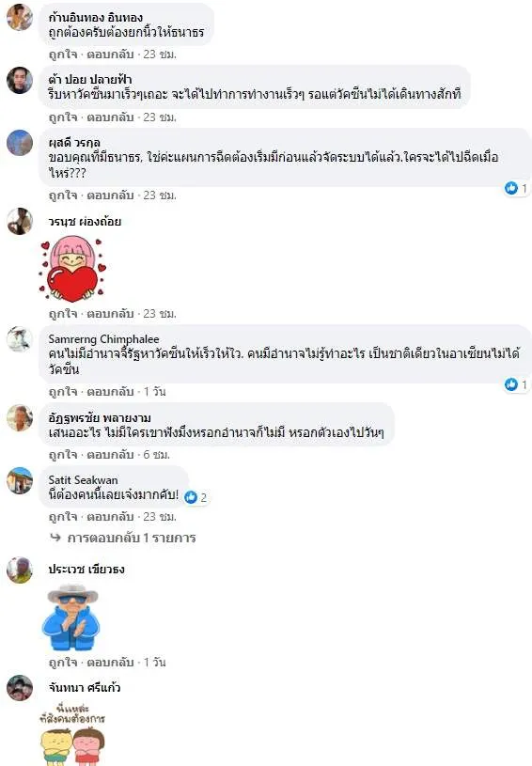The image size is (532, 766).
Task: Expand the 1 reply under Satit Seakwan's comment
Action: 131,538
